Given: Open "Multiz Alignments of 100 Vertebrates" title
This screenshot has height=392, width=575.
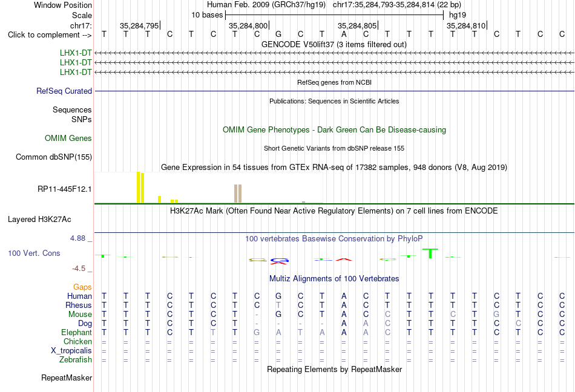Looking at the screenshot, I should 334,278.
